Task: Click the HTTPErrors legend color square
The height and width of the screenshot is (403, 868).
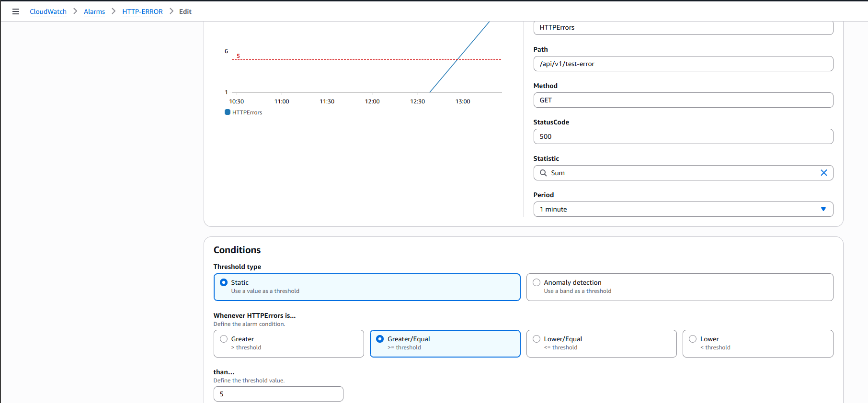Action: point(228,112)
